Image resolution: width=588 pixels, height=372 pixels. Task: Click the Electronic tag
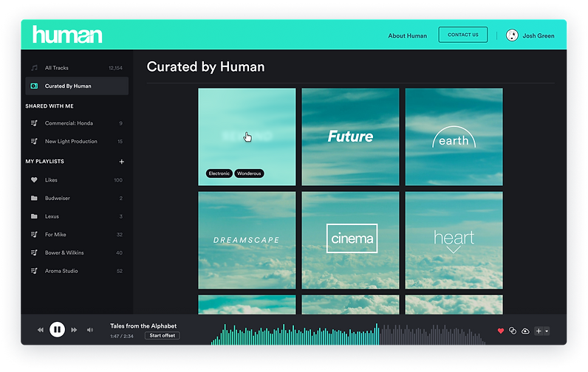[219, 173]
